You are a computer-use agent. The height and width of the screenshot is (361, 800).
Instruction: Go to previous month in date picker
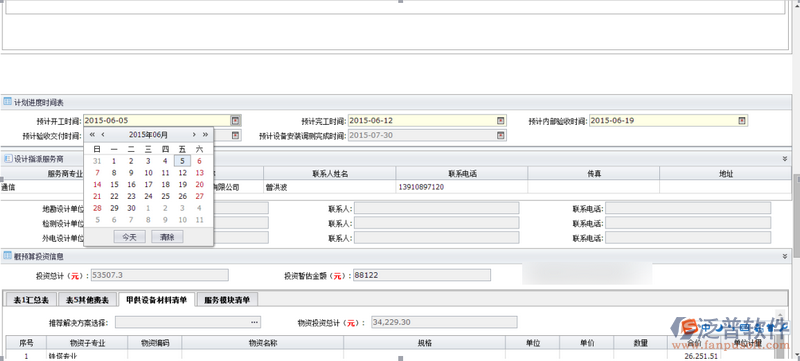(103, 135)
